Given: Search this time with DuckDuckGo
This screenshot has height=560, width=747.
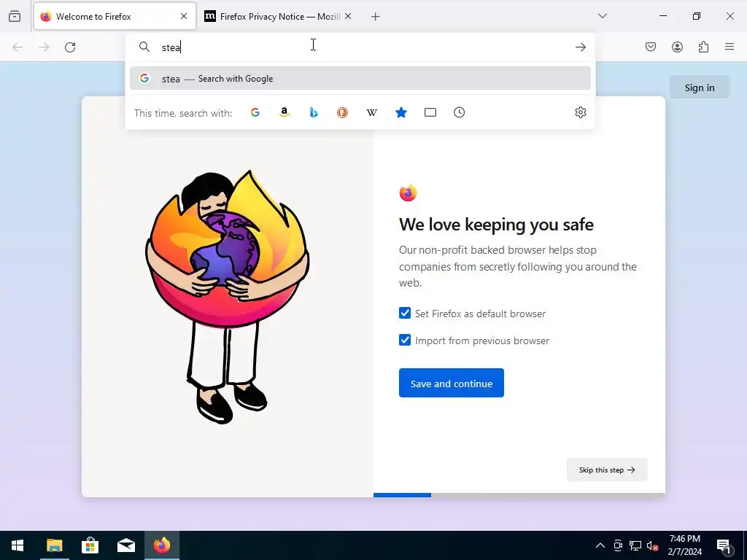Looking at the screenshot, I should click(343, 112).
